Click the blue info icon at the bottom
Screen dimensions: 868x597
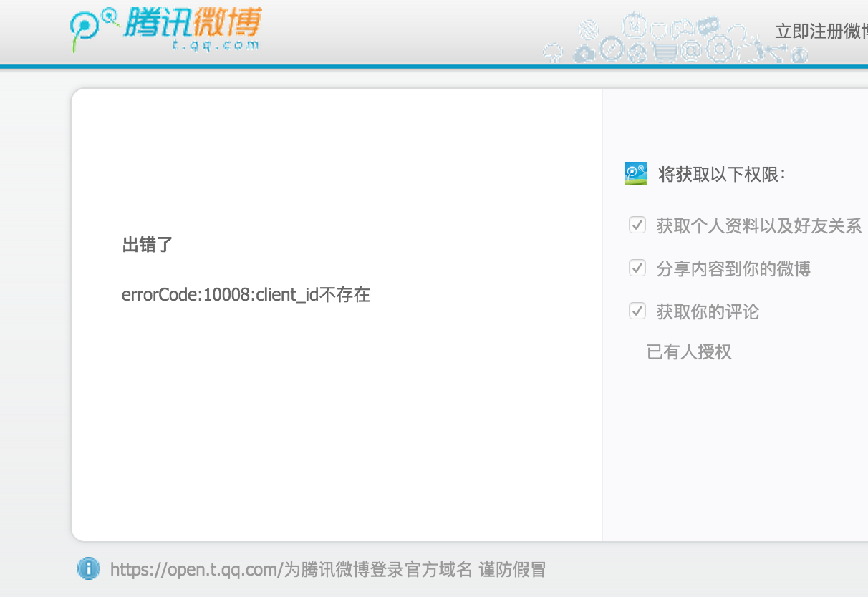click(88, 569)
